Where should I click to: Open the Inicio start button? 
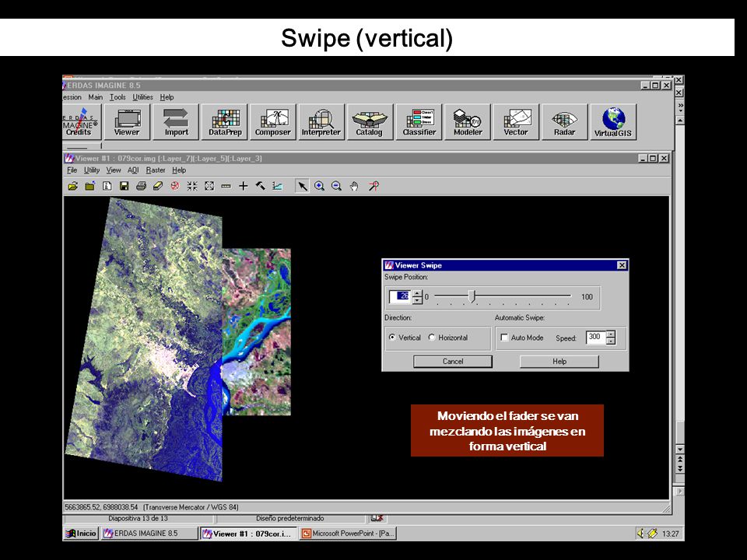coord(81,534)
